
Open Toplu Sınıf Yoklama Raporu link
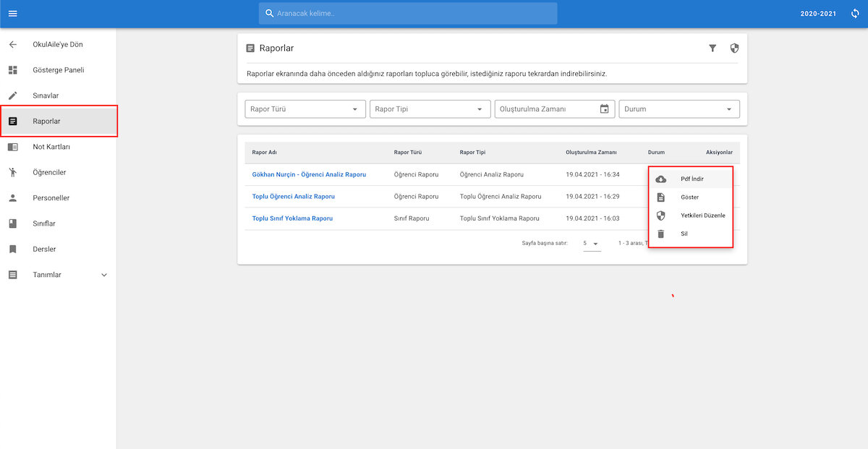pyautogui.click(x=292, y=218)
